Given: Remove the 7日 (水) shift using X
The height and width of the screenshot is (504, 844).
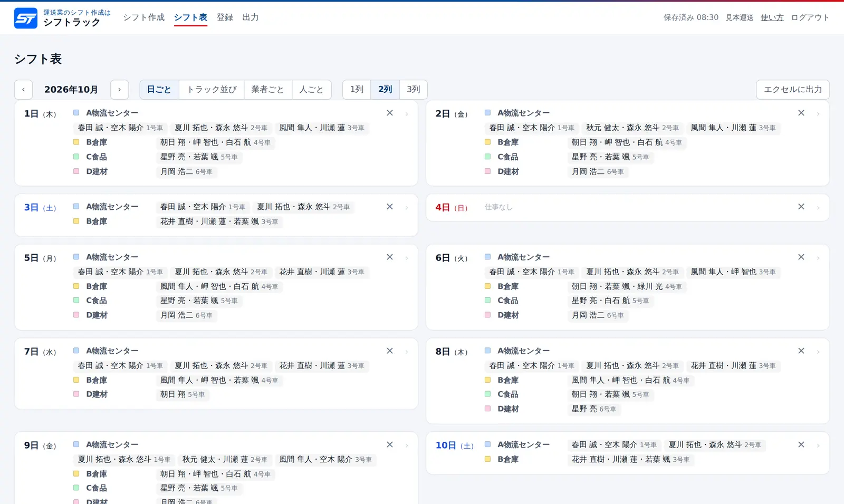Looking at the screenshot, I should pos(390,351).
